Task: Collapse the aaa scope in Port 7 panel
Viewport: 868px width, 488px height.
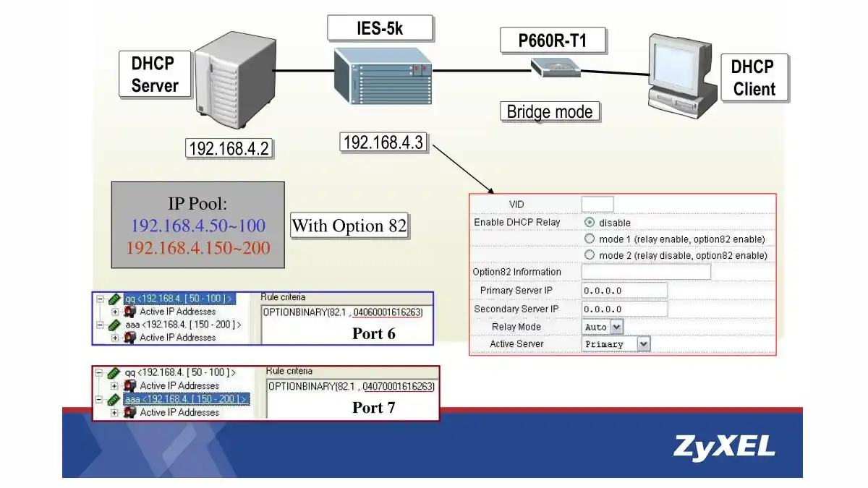Action: coord(98,399)
